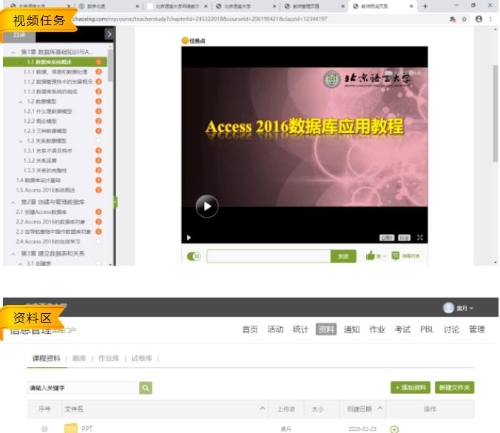This screenshot has height=433, width=500.
Task: Play the Access 2016 video with the large play button
Action: point(207,206)
